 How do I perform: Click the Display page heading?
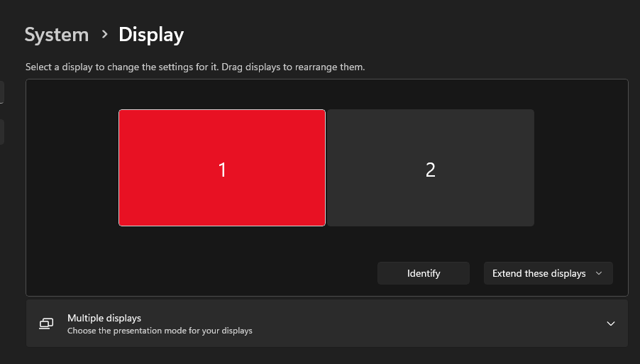point(151,34)
